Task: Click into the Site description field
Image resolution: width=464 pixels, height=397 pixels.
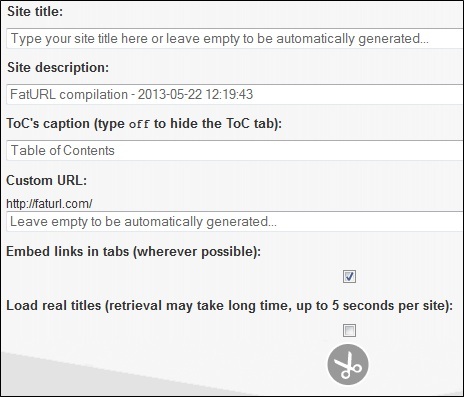Action: tap(234, 94)
